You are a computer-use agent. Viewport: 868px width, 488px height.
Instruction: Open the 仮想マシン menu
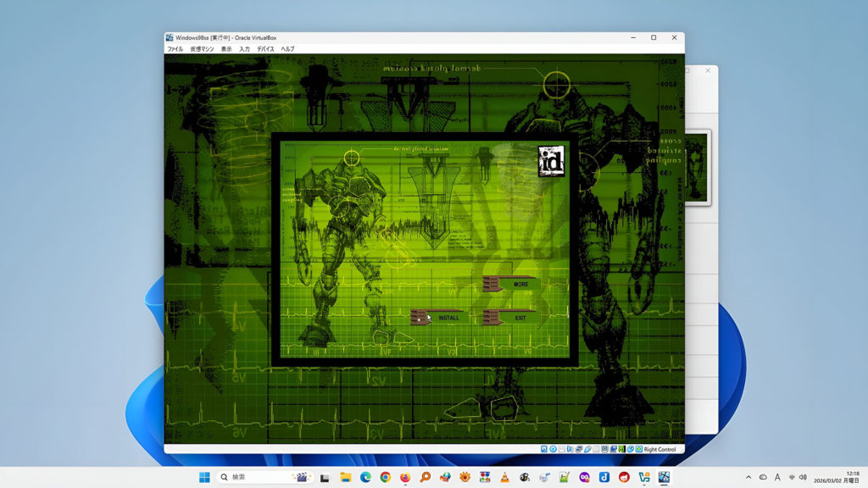202,49
